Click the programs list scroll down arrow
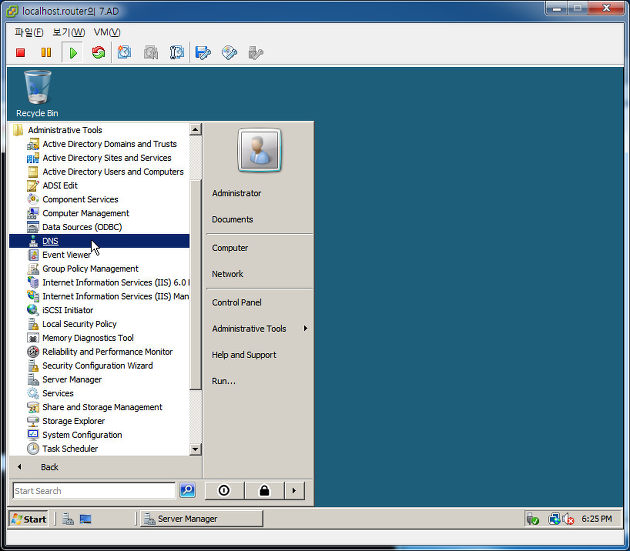Screen dimensions: 630x551 [x=195, y=449]
